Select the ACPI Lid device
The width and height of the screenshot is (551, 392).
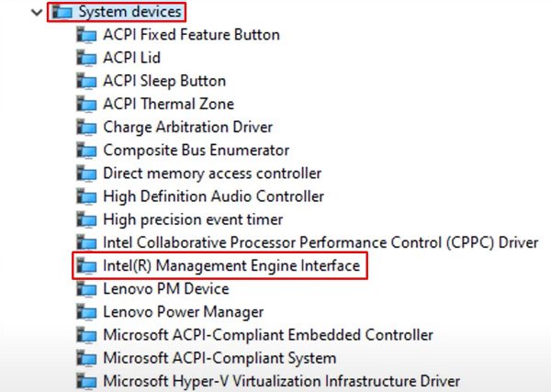coord(131,58)
